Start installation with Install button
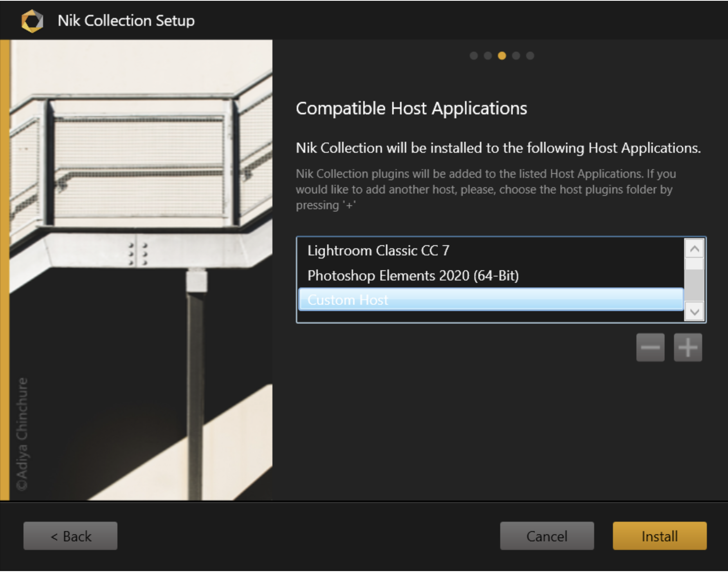The image size is (728, 575). [x=660, y=536]
